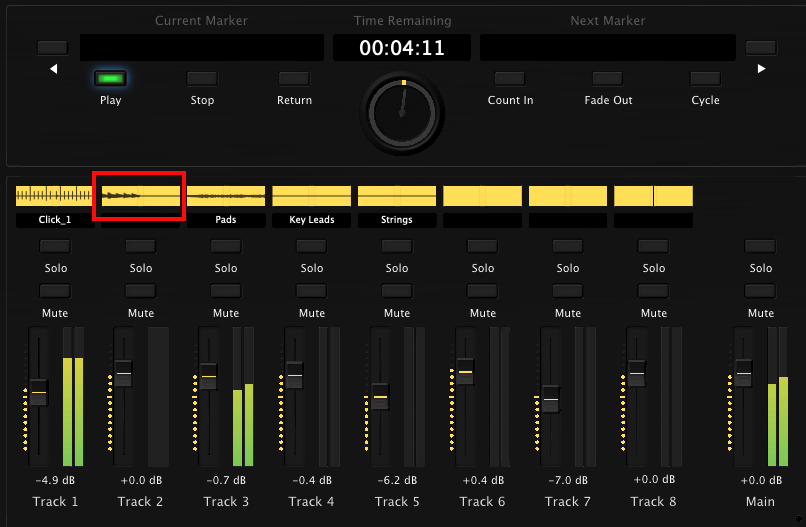Select the Click_1 waveform clip
806x527 pixels.
(54, 196)
